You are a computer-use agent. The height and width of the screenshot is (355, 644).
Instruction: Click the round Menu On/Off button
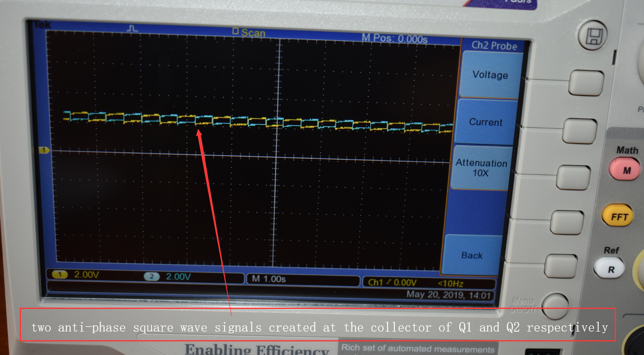pos(555,306)
